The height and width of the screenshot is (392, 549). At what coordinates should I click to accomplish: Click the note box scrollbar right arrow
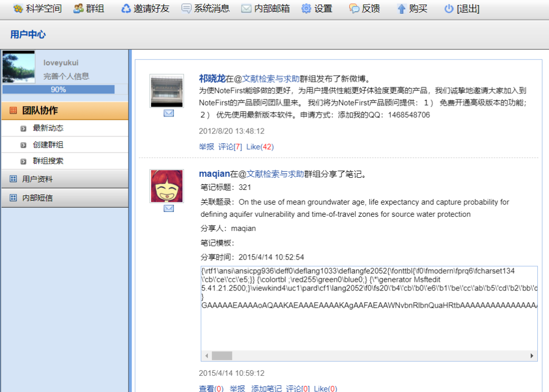(532, 356)
